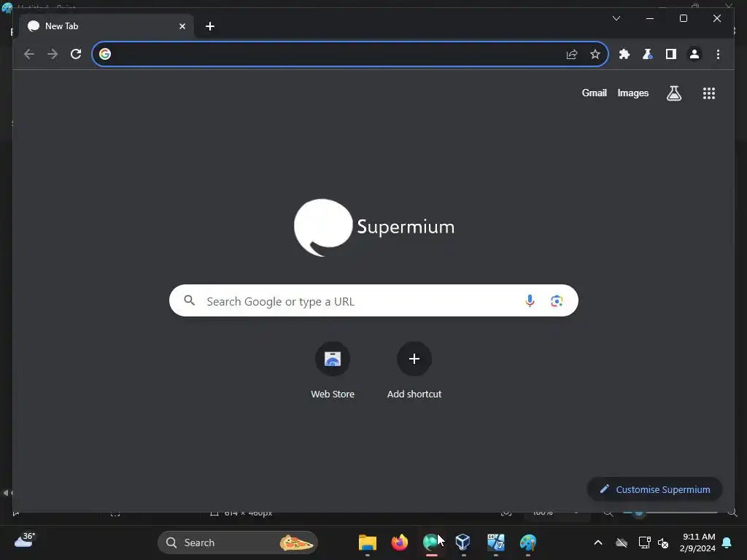This screenshot has width=747, height=560.
Task: Minimize the Supermium window
Action: 650,18
